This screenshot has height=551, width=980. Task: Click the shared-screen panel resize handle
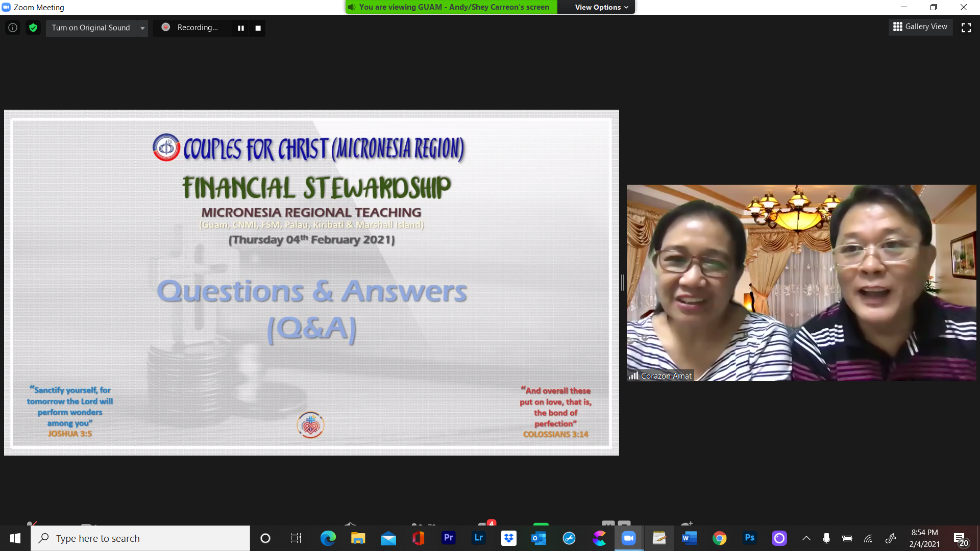point(622,282)
